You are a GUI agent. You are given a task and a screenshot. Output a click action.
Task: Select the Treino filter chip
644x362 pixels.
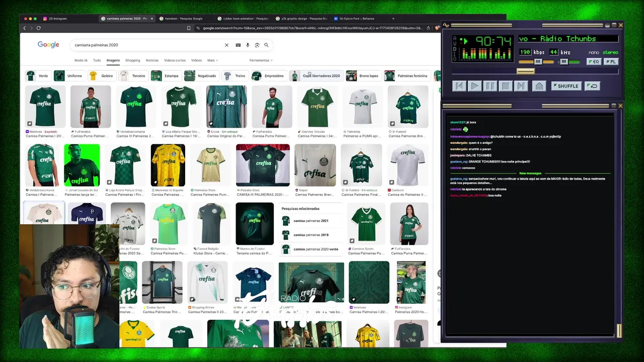click(235, 76)
